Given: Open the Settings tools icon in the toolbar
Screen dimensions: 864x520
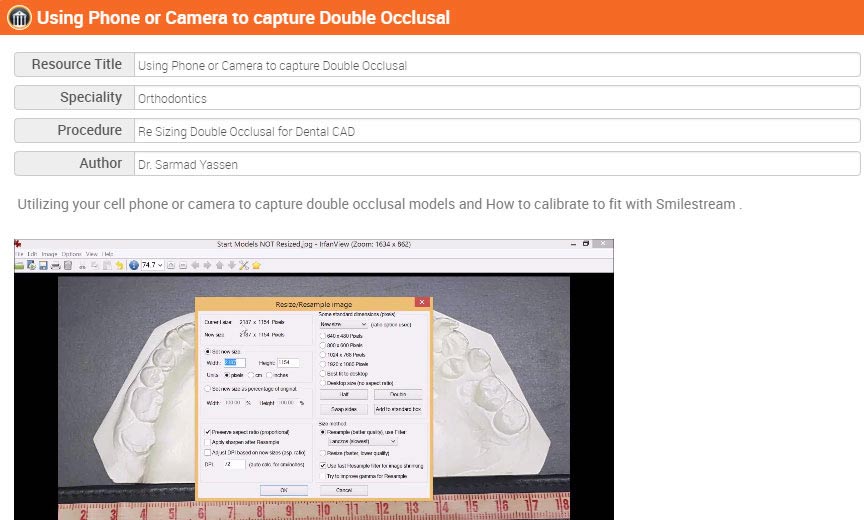Looking at the screenshot, I should coord(244,265).
